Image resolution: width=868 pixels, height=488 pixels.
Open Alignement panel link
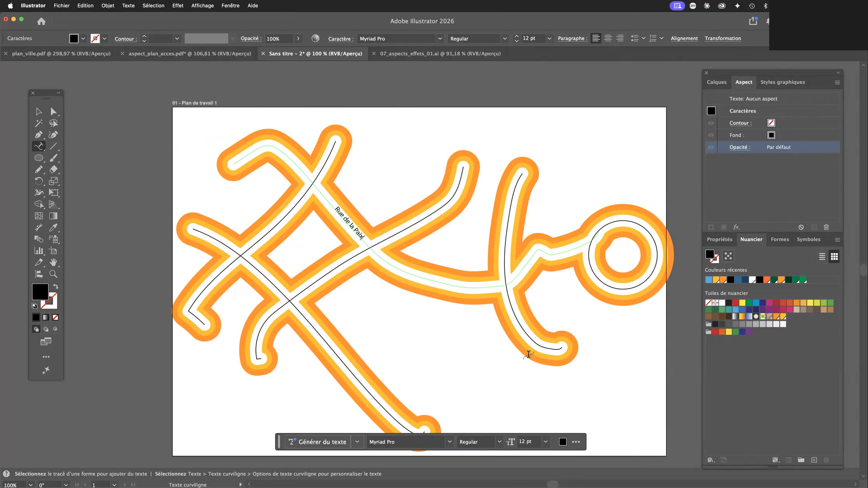click(684, 38)
